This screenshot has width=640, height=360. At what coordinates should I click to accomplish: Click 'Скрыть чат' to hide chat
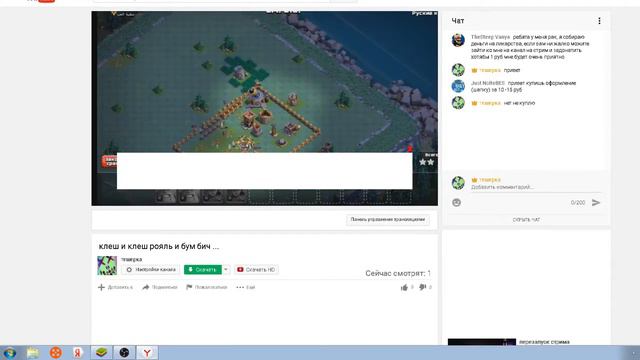pos(526,220)
